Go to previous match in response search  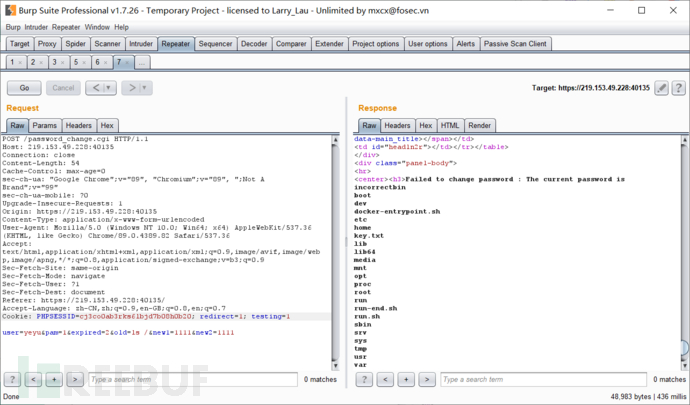pos(385,379)
